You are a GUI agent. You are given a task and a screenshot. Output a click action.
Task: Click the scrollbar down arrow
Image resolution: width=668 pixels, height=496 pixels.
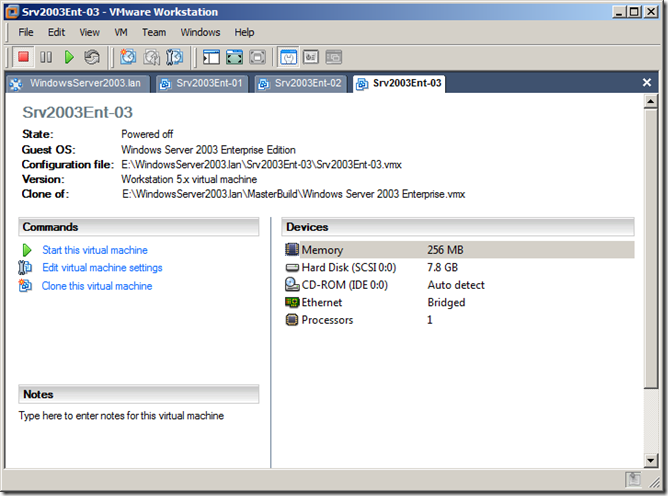coord(651,460)
